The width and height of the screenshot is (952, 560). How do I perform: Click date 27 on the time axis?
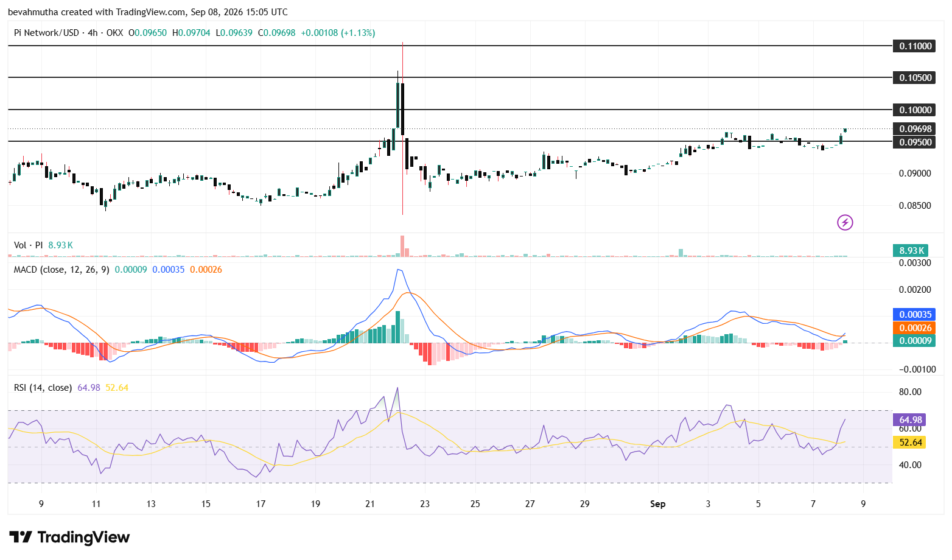(530, 503)
